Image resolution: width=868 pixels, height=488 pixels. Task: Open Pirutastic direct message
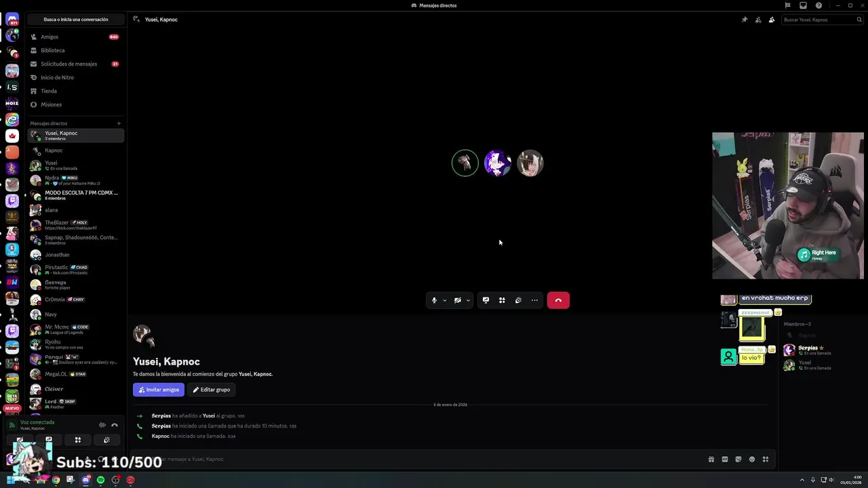(75, 270)
